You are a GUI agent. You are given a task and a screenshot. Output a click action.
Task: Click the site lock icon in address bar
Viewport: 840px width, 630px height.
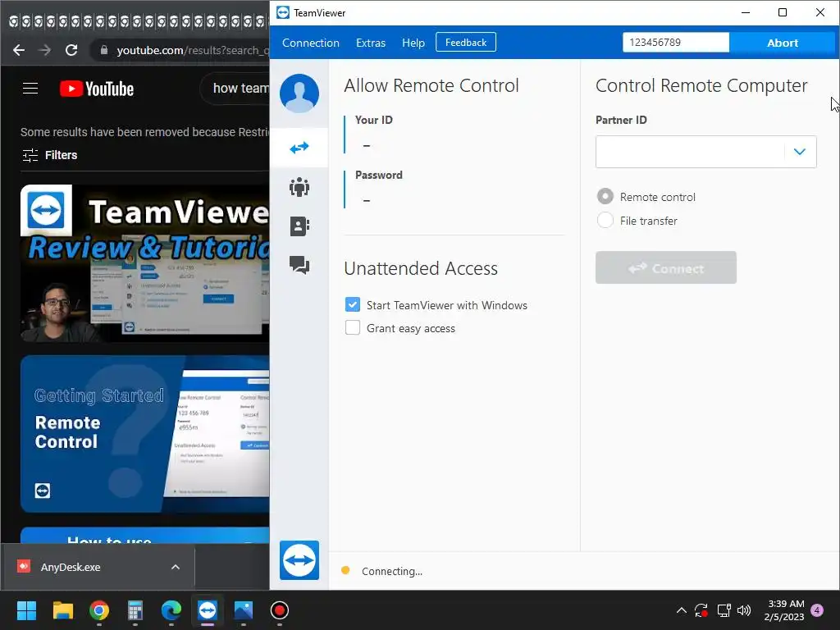pyautogui.click(x=104, y=50)
